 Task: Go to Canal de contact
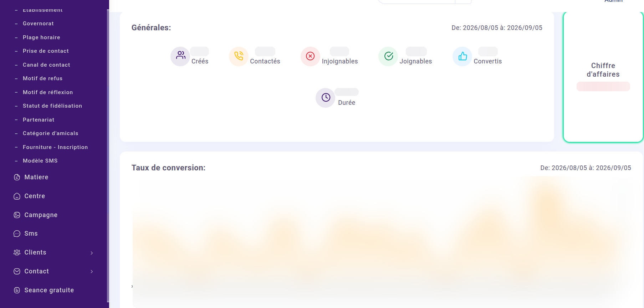(x=46, y=65)
